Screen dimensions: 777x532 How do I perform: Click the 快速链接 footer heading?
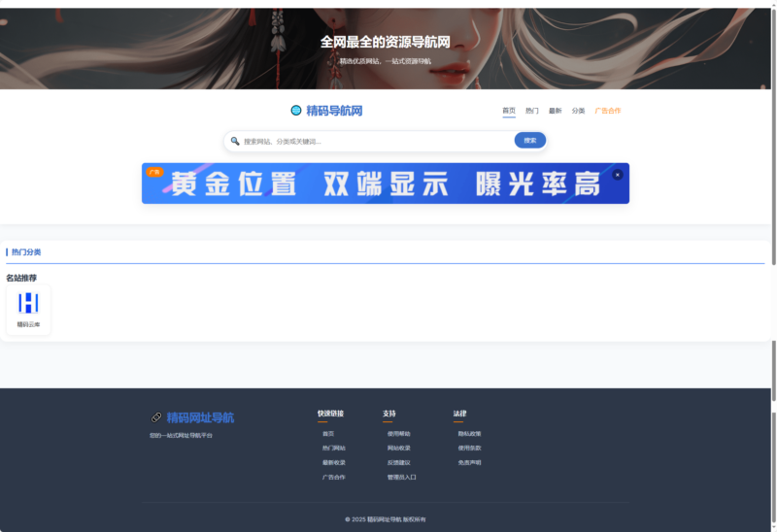click(330, 414)
